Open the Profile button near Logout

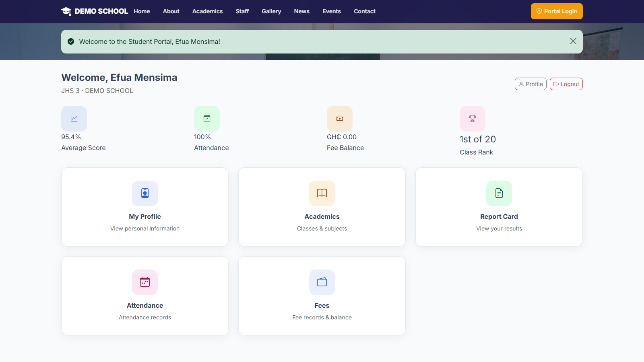530,84
